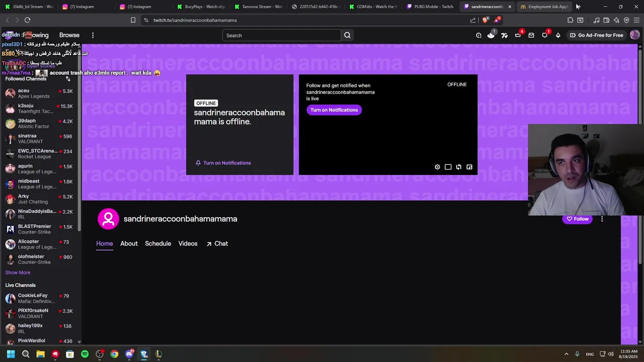Open the Brave Wallet icon
This screenshot has height=362, width=644.
606,20
